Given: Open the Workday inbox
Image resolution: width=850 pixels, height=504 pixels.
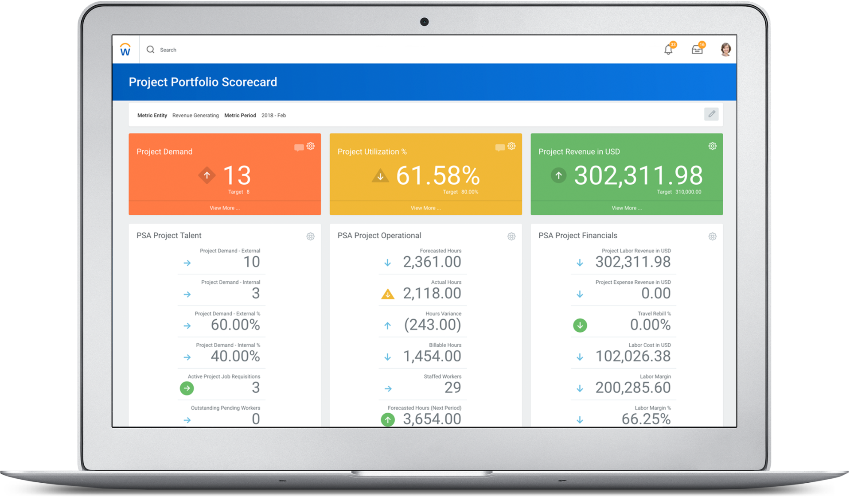Looking at the screenshot, I should [x=697, y=50].
